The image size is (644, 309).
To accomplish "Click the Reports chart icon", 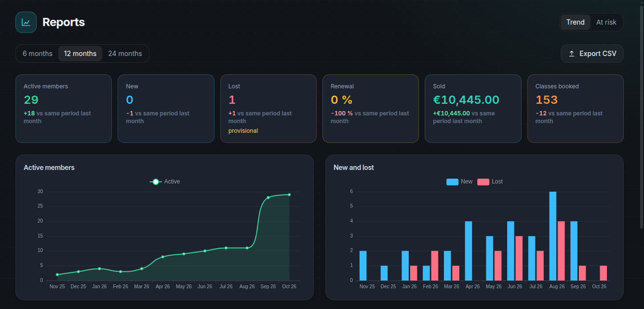I will [26, 22].
